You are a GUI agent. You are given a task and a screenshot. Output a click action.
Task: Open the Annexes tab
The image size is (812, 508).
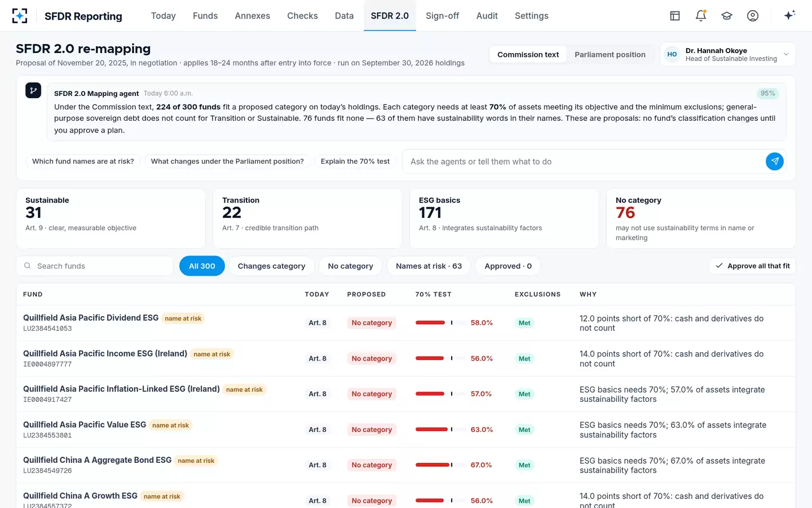(253, 16)
